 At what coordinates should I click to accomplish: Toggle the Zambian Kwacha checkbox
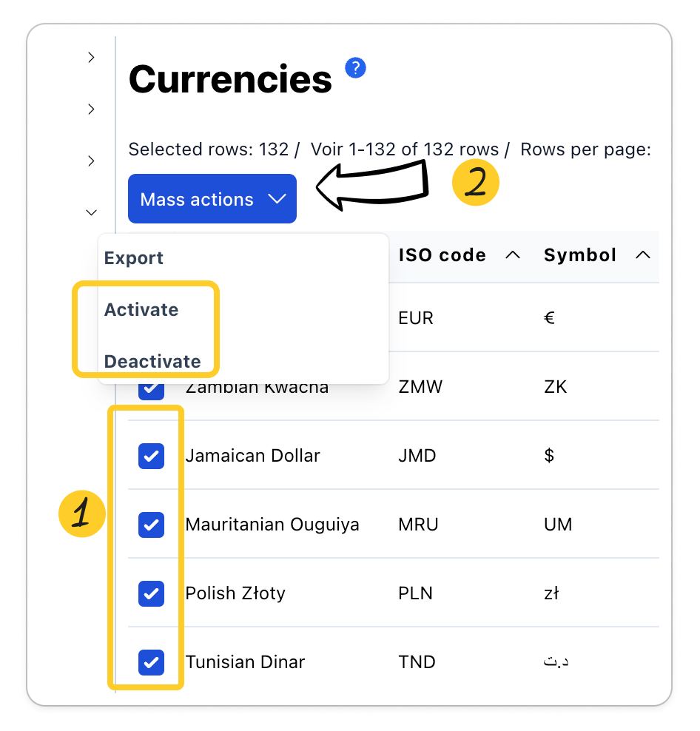151,390
